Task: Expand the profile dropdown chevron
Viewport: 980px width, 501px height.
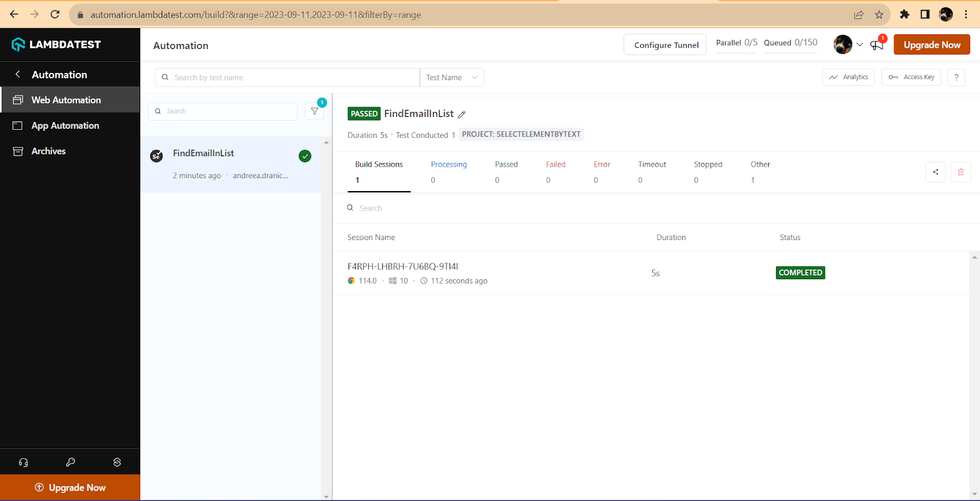Action: [860, 45]
